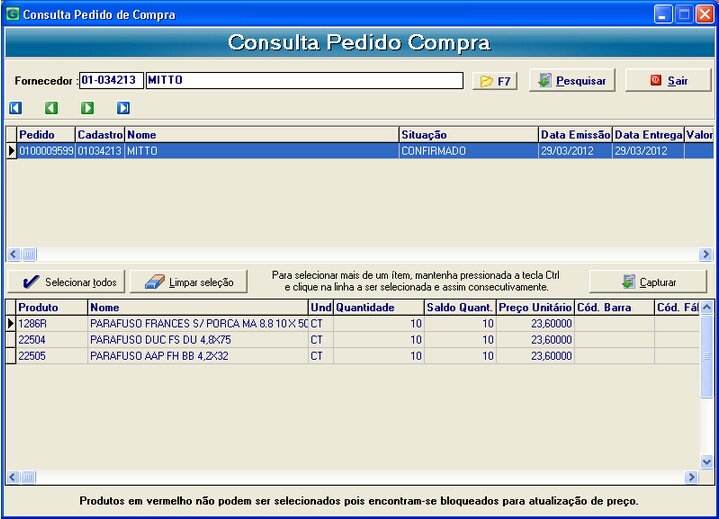Screen dimensions: 719x519
Task: Minimize the Consulta Pedido de Compra window
Action: 662,14
